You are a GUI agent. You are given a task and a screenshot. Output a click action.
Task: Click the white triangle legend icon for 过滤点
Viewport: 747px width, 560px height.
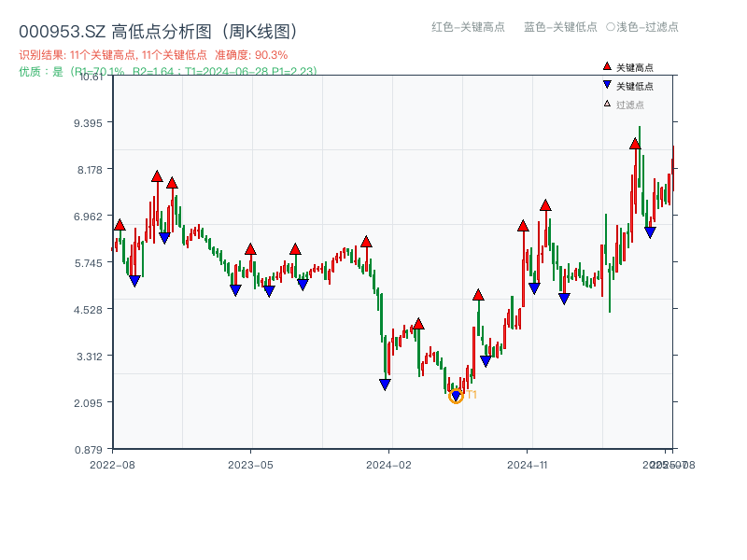tap(607, 104)
